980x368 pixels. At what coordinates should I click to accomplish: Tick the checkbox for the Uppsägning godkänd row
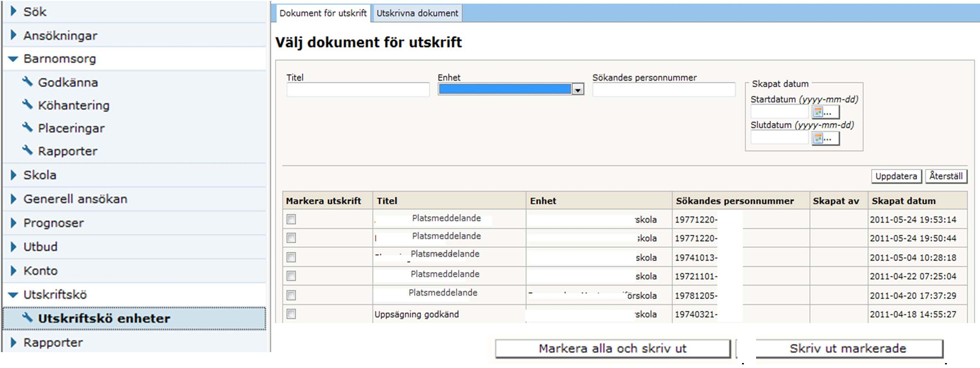[291, 314]
